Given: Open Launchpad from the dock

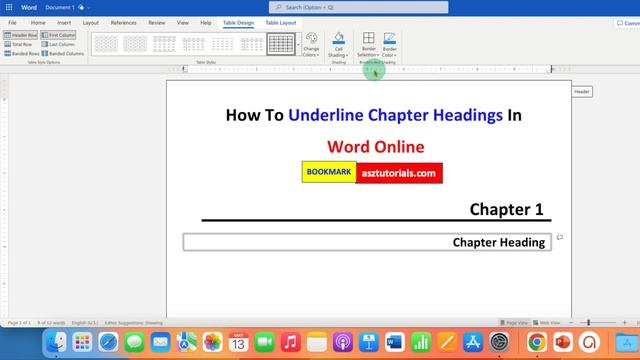Looking at the screenshot, I should (82, 342).
